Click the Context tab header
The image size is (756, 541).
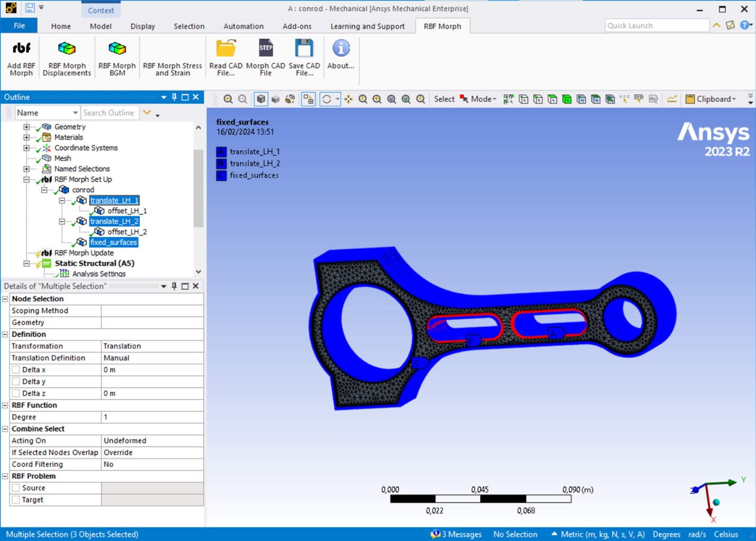click(x=101, y=10)
